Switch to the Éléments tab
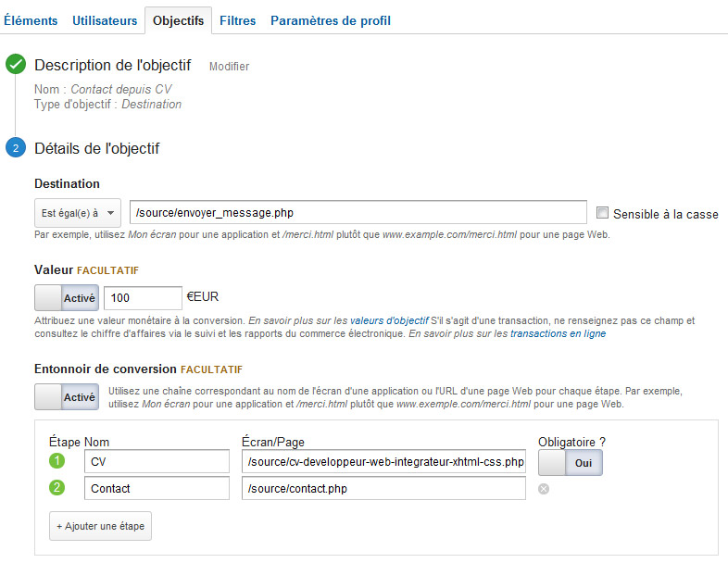Image resolution: width=728 pixels, height=563 pixels. click(x=31, y=21)
